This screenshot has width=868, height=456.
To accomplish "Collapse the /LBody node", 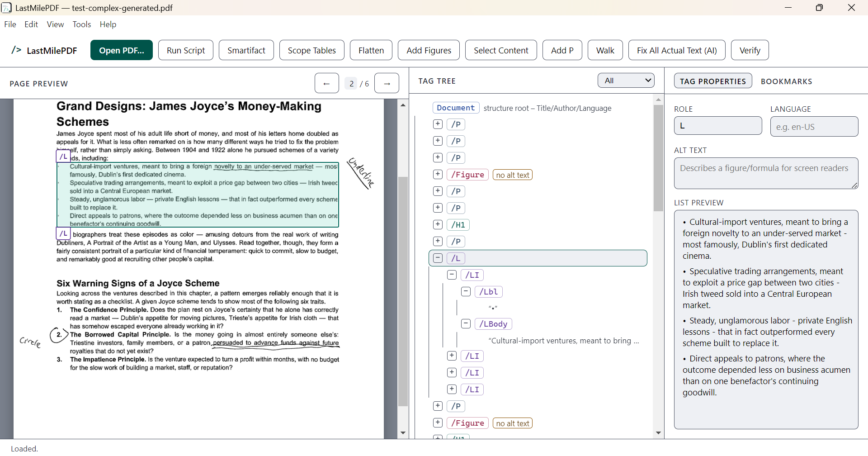I will pos(466,323).
